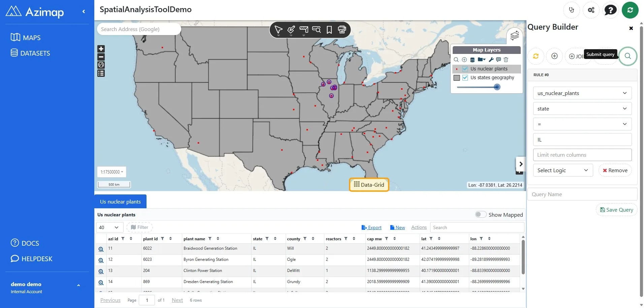This screenshot has width=644, height=308.
Task: Select the measure ruler tool
Action: coord(304,30)
